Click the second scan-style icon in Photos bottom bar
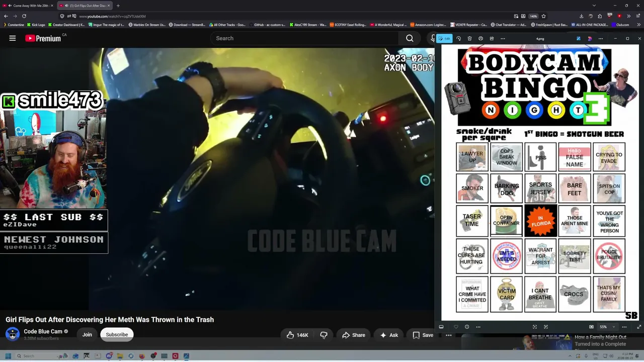 pyautogui.click(x=546, y=327)
